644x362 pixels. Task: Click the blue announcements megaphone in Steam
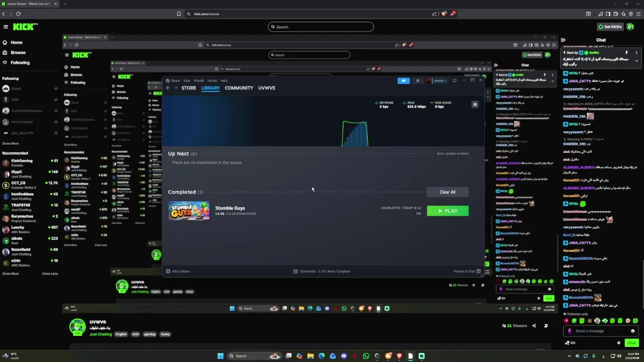click(404, 80)
